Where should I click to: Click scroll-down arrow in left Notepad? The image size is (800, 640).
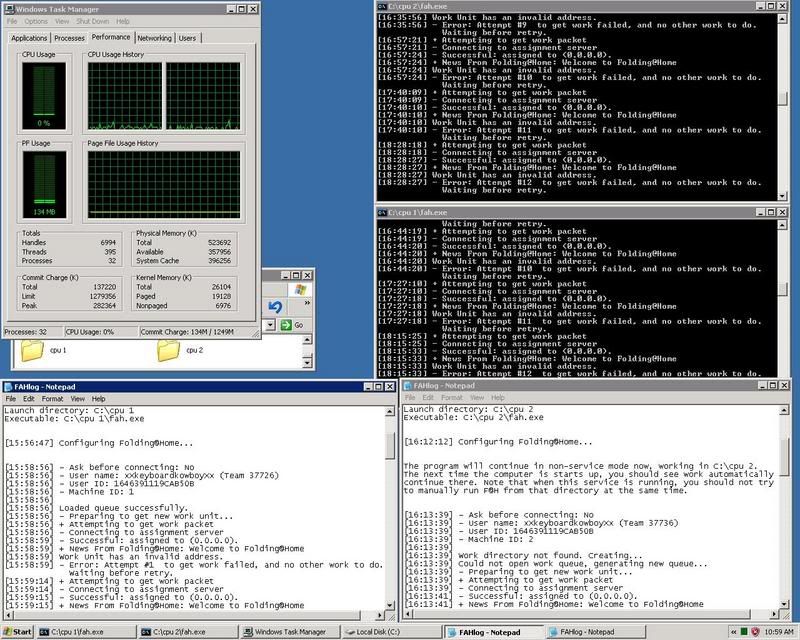click(x=390, y=605)
